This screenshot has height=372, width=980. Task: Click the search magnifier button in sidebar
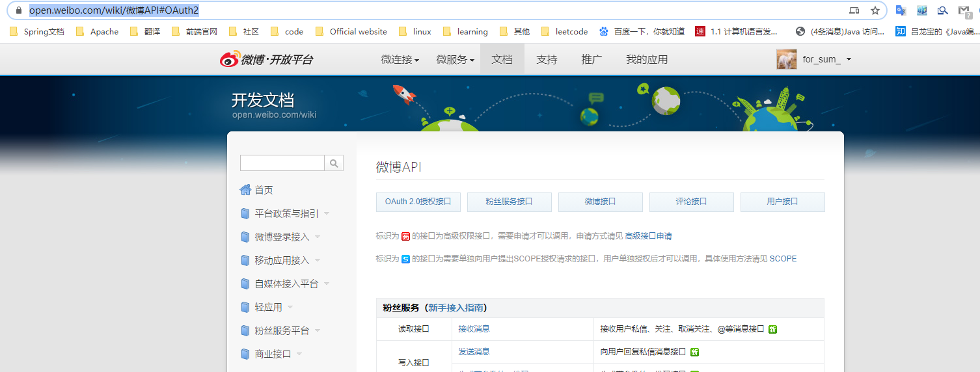point(334,163)
